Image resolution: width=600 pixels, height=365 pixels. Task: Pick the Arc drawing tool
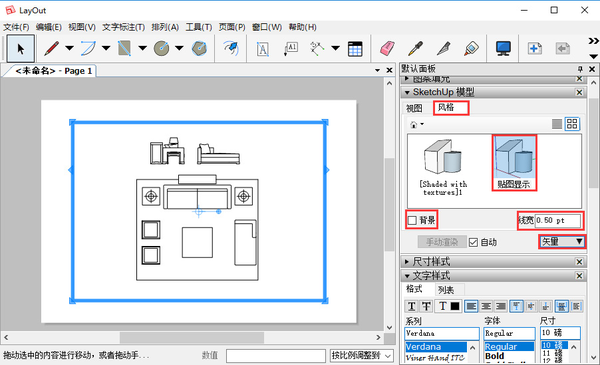(88, 49)
